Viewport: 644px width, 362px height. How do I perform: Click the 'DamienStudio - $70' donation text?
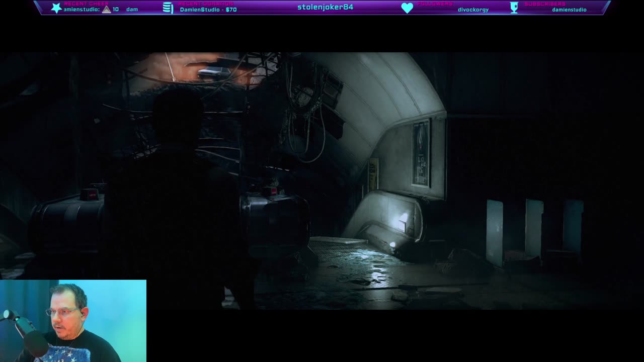point(208,10)
